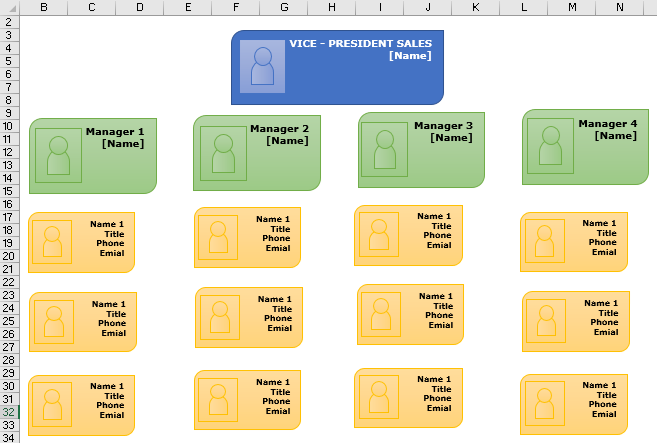
Task: Select column I header
Action: click(x=380, y=8)
